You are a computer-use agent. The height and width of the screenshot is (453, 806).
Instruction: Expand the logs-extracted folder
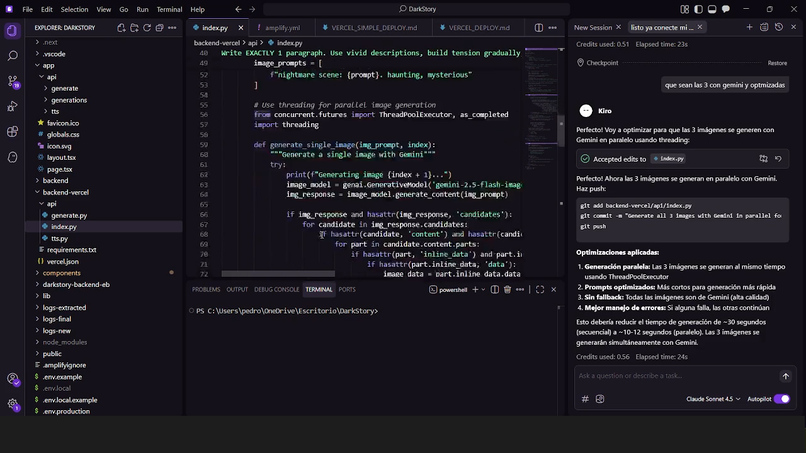64,307
